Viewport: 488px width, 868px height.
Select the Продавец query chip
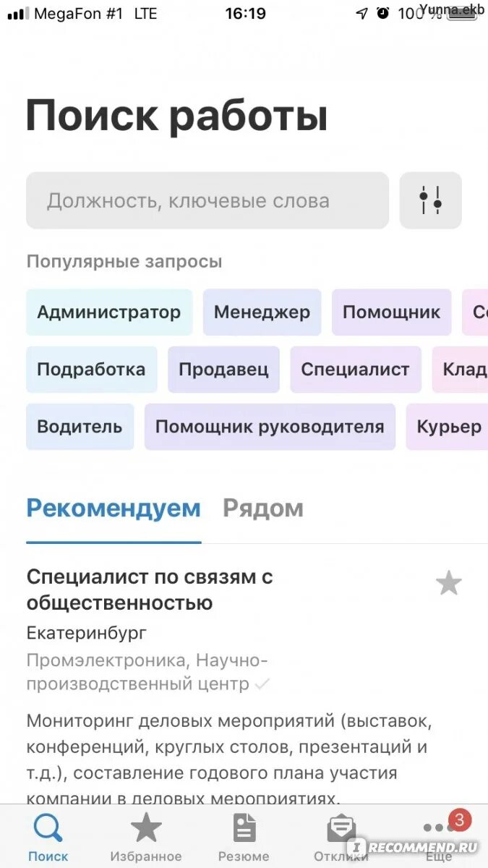click(223, 370)
